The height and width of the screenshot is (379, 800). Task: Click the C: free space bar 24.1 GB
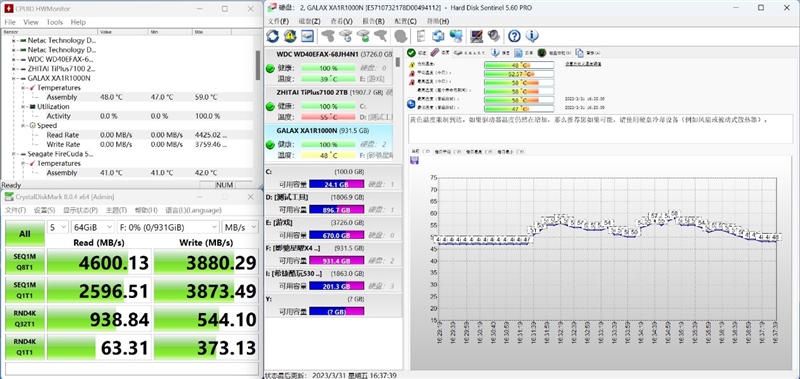click(x=336, y=184)
